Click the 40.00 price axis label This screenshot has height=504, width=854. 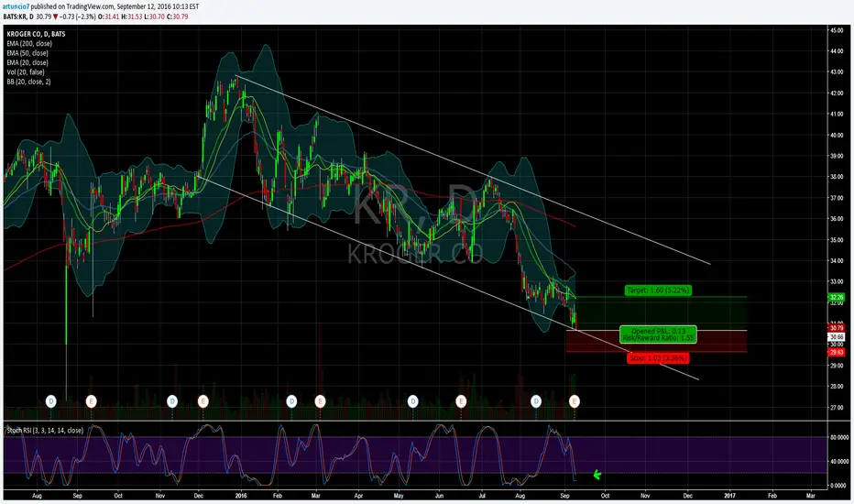[x=836, y=135]
